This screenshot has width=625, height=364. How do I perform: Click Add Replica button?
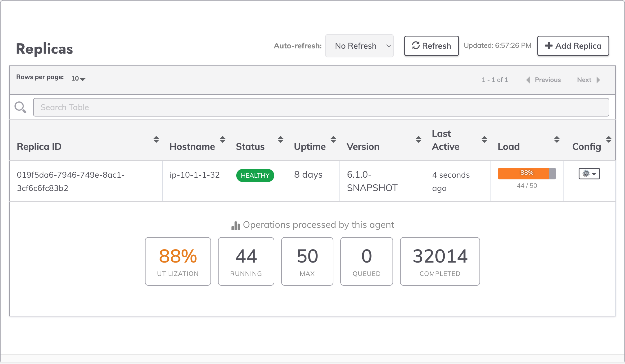coord(573,46)
